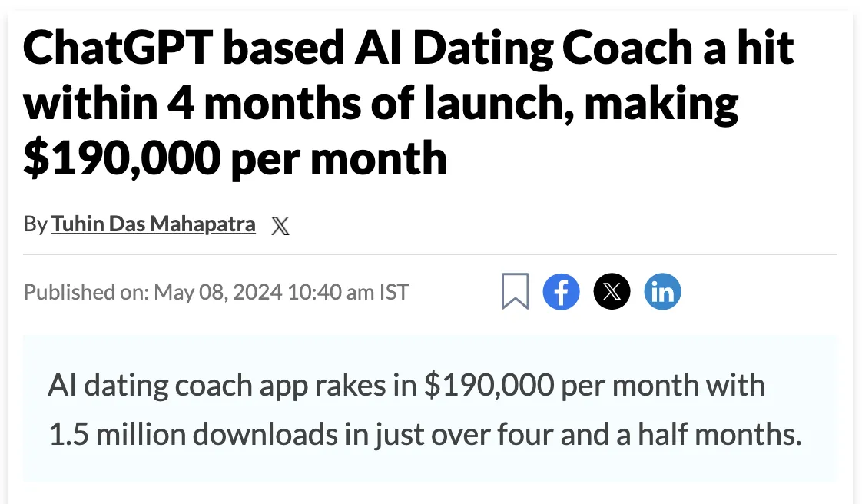The height and width of the screenshot is (504, 862).
Task: Open the author's X profile icon beside the byline
Action: click(280, 225)
